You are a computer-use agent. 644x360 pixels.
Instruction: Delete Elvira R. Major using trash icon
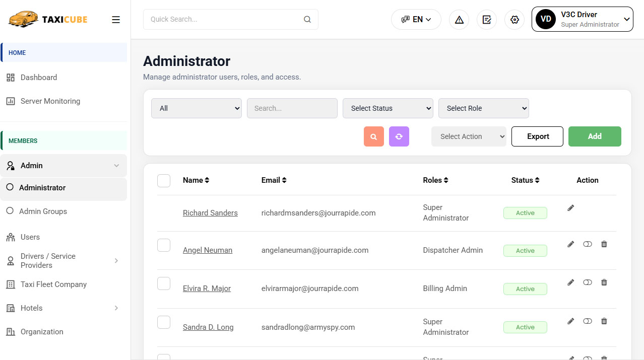pyautogui.click(x=604, y=282)
